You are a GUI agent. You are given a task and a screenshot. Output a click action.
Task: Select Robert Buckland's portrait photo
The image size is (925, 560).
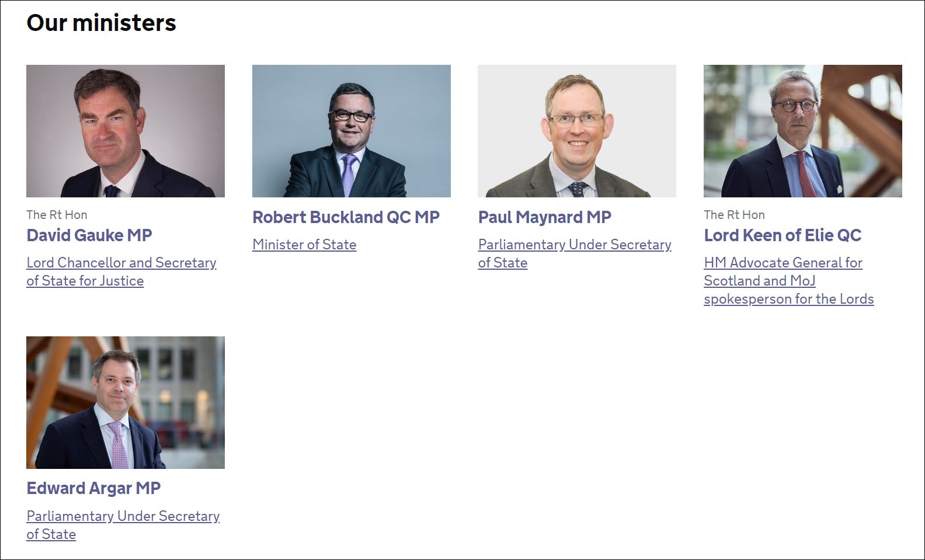351,131
